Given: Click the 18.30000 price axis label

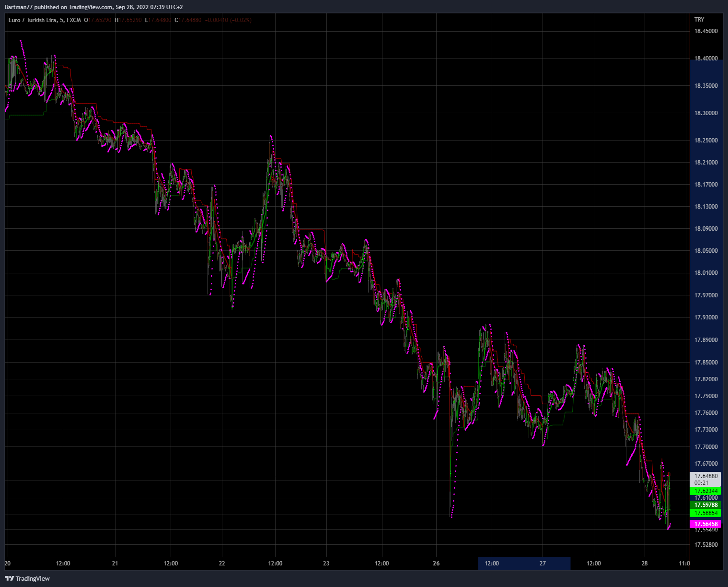Looking at the screenshot, I should 706,113.
